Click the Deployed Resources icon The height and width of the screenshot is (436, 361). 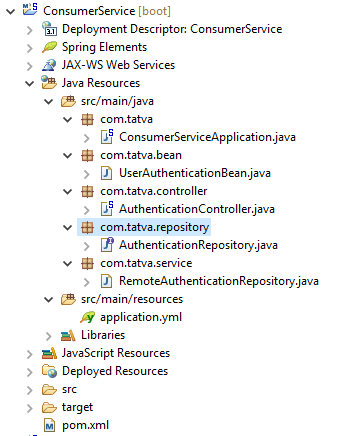click(x=49, y=371)
